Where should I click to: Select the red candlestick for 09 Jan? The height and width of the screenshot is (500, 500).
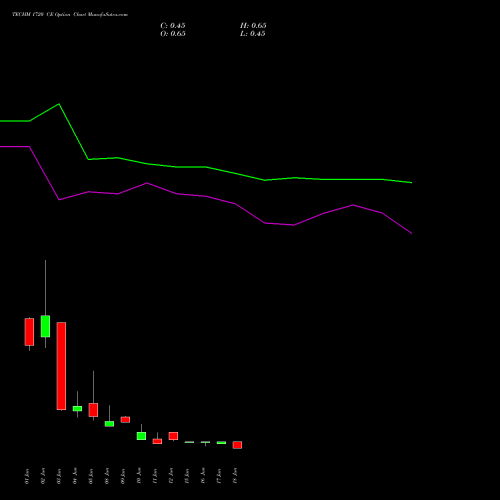(x=125, y=420)
